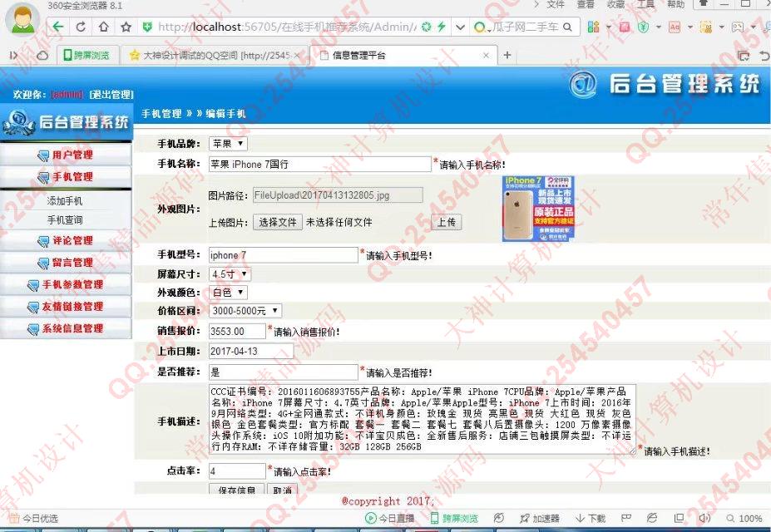Open the 帮助 browser menu
The height and width of the screenshot is (532, 771).
pos(675,4)
